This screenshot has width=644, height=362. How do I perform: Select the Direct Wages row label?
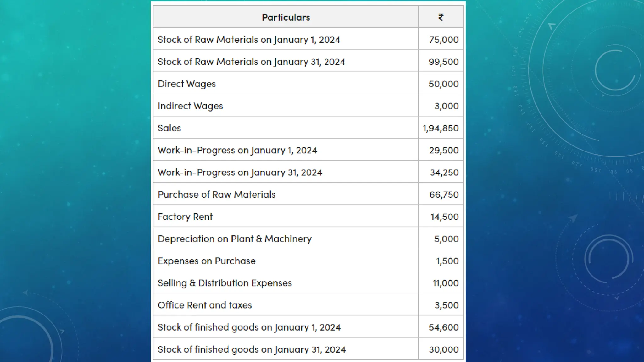pos(186,84)
